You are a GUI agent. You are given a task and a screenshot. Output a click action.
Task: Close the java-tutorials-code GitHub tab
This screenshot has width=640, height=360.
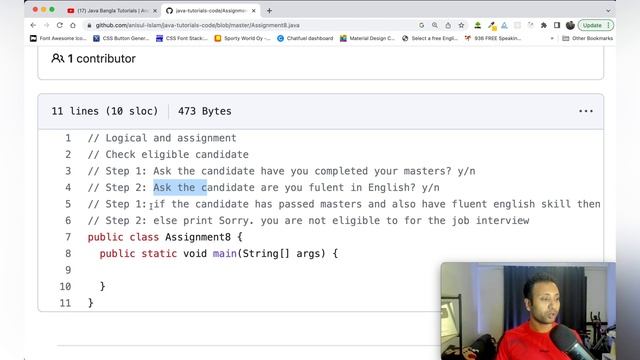[253, 11]
